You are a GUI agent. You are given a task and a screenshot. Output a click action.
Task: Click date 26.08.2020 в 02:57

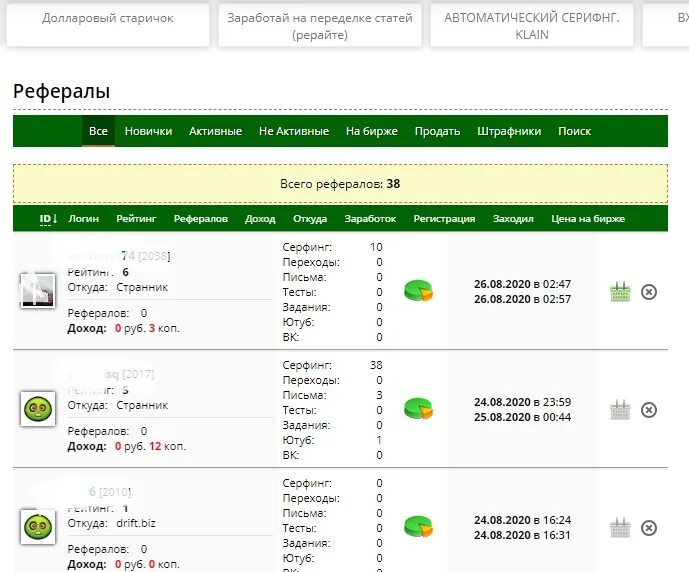(x=522, y=299)
